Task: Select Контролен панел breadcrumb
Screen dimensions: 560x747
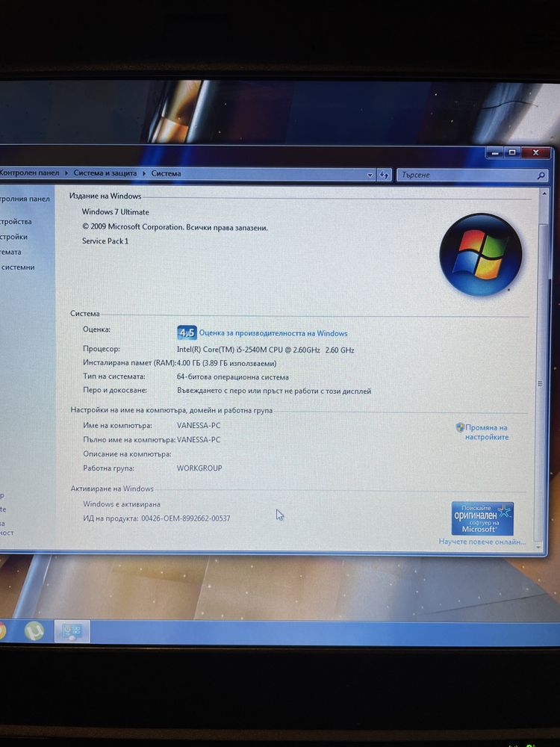Action: pyautogui.click(x=30, y=173)
